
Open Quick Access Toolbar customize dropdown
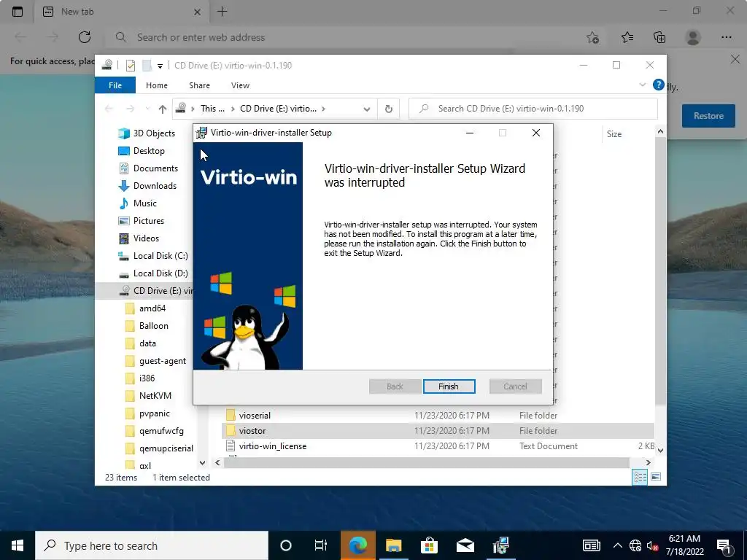point(160,66)
